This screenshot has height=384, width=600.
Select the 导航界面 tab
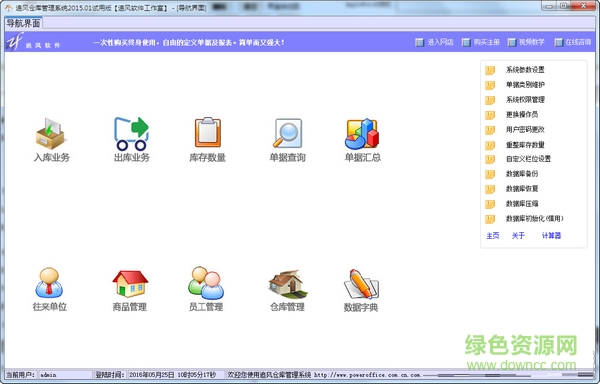(x=23, y=23)
